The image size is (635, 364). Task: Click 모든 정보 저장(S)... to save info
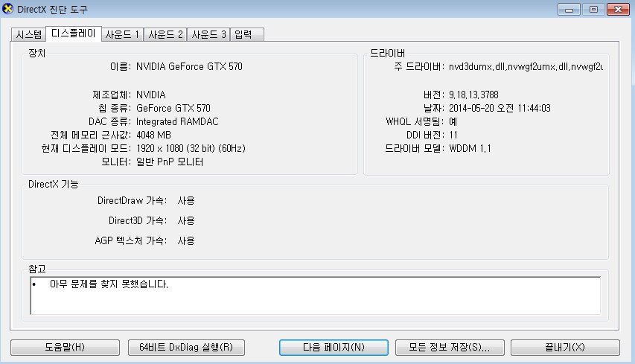point(450,348)
